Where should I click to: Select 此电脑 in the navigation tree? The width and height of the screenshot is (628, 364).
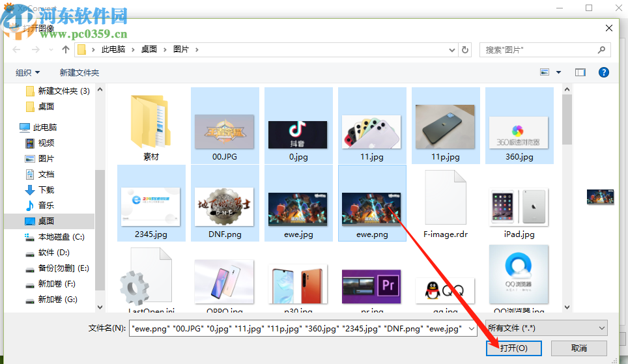tap(38, 128)
